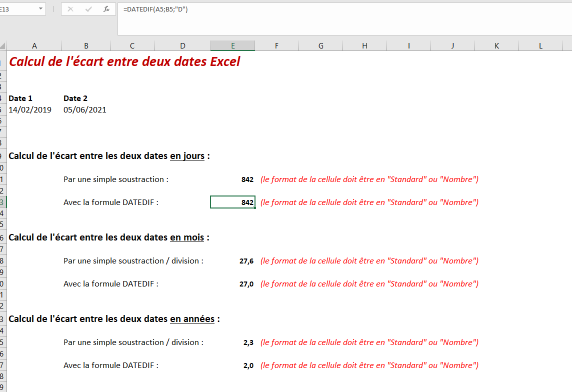This screenshot has width=572, height=392.
Task: Select column K header
Action: [496, 46]
